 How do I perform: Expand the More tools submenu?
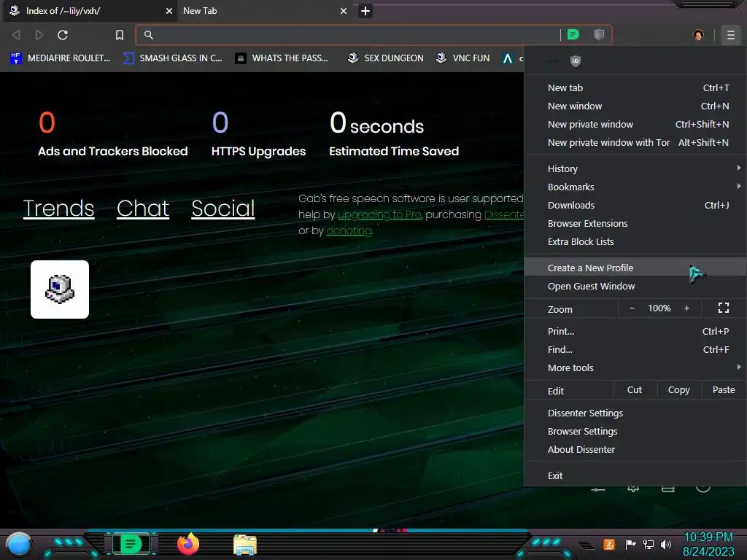pyautogui.click(x=635, y=367)
